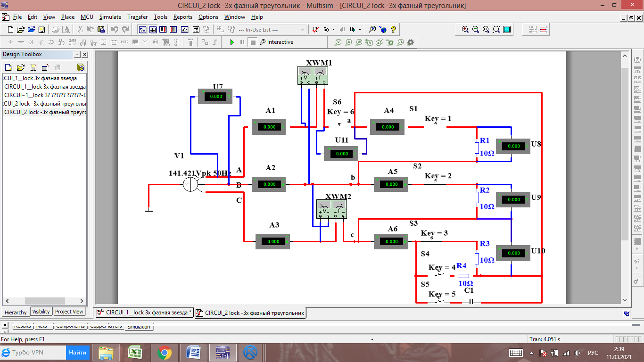Expand the forward annotation arrow dropdown
Screen dimensions: 644x362
point(360,30)
